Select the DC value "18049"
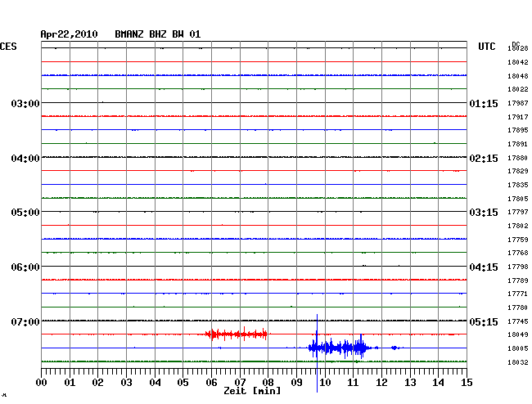 [518, 334]
